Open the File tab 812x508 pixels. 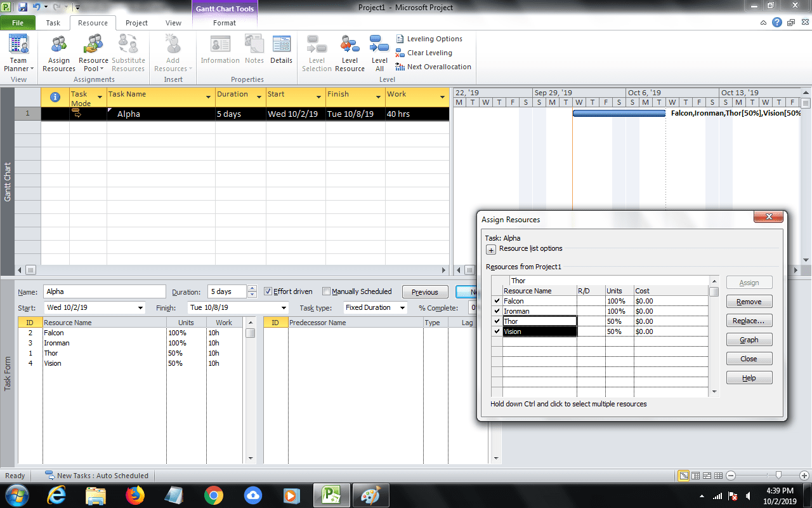point(18,23)
